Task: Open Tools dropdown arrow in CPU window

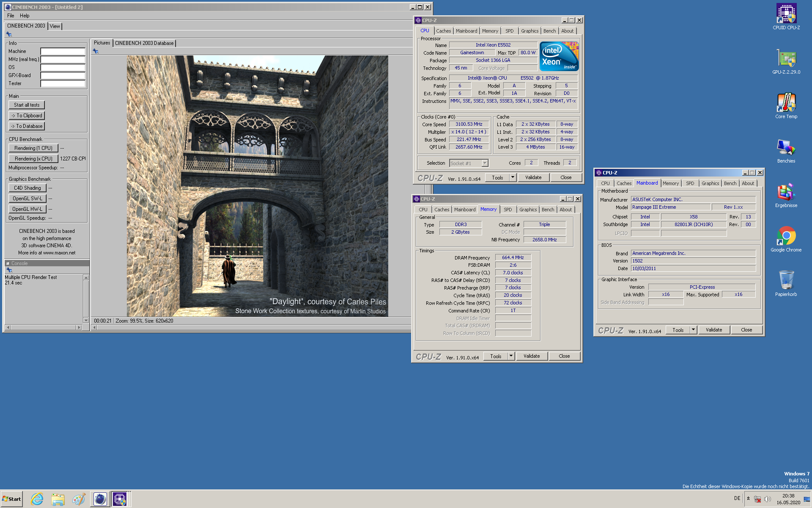Action: pos(513,177)
